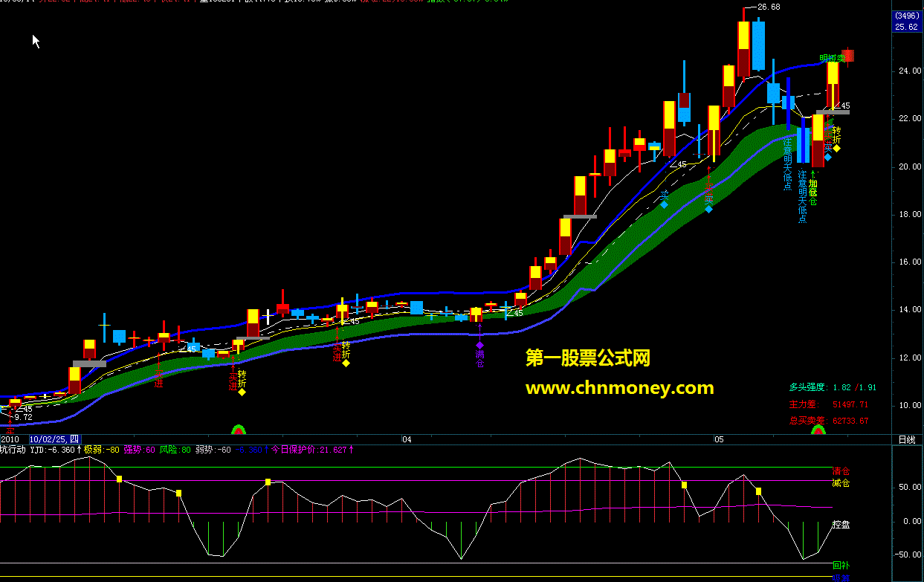Click the 回补 level label
The image size is (924, 582).
pyautogui.click(x=841, y=565)
